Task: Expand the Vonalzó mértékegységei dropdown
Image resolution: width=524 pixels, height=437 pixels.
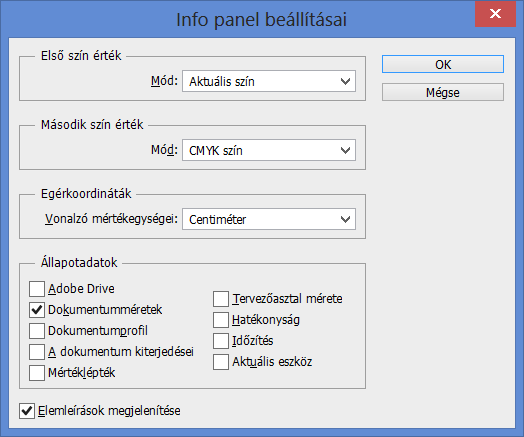Action: click(x=269, y=219)
